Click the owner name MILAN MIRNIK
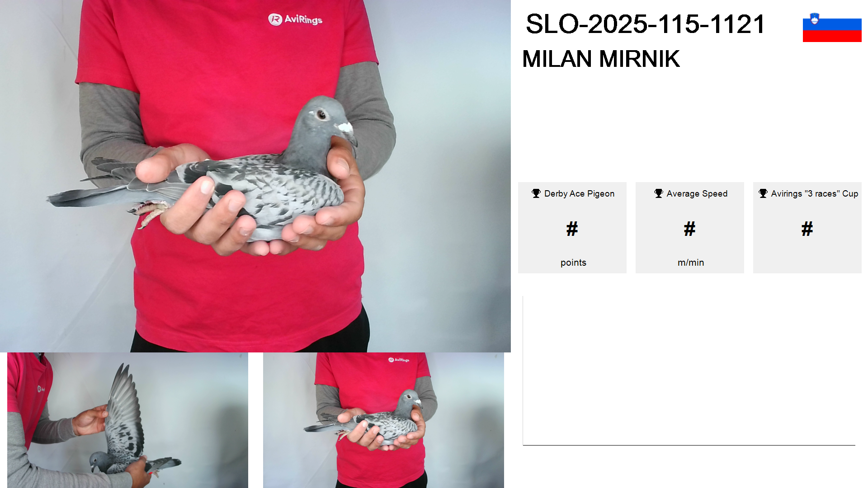The image size is (868, 488). tap(601, 59)
